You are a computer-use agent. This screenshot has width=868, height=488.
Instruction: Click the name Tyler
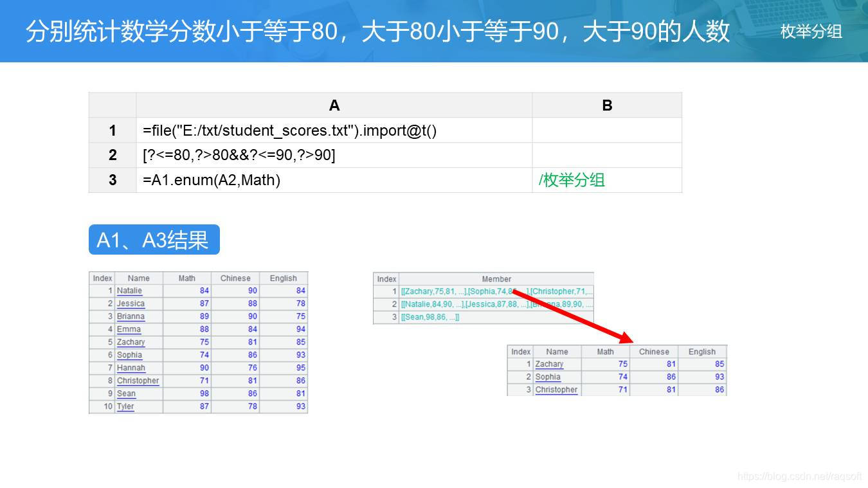click(125, 406)
